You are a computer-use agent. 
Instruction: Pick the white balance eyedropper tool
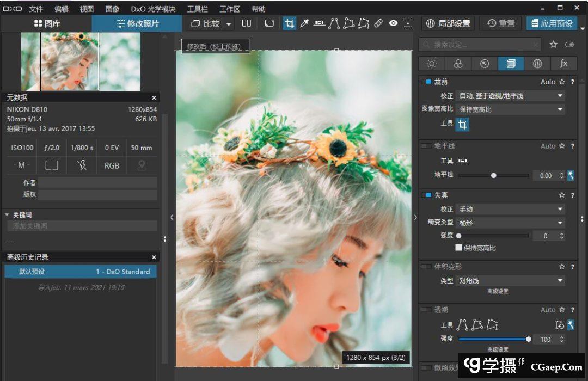pyautogui.click(x=304, y=23)
